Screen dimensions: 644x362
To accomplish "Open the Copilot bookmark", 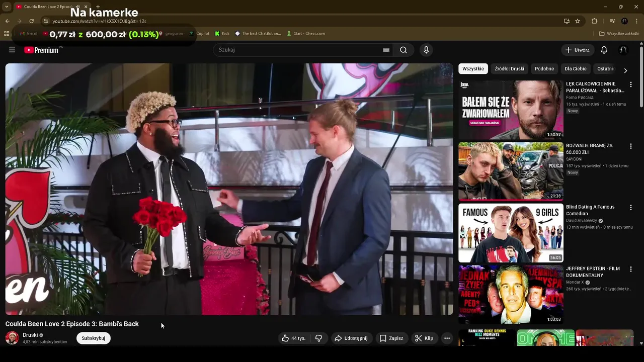I will [199, 34].
